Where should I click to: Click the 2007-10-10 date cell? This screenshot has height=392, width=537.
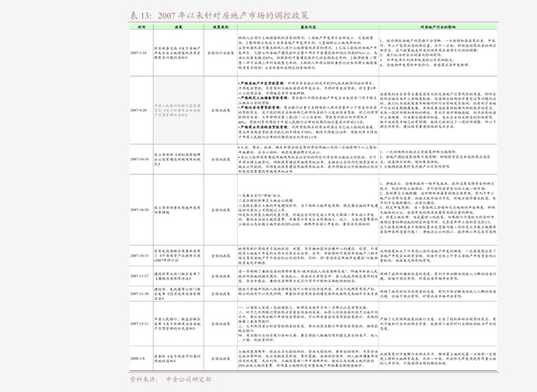click(140, 160)
